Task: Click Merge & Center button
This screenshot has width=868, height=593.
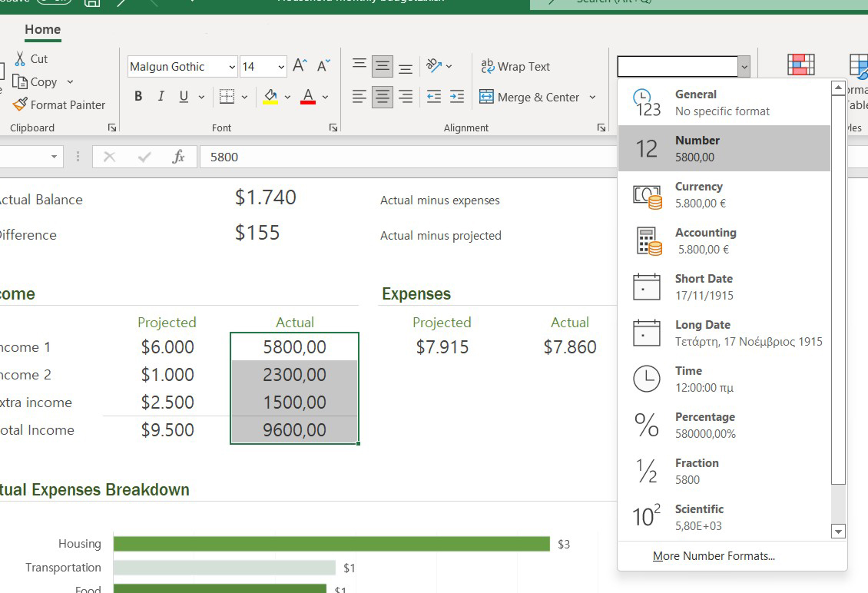Action: [529, 97]
